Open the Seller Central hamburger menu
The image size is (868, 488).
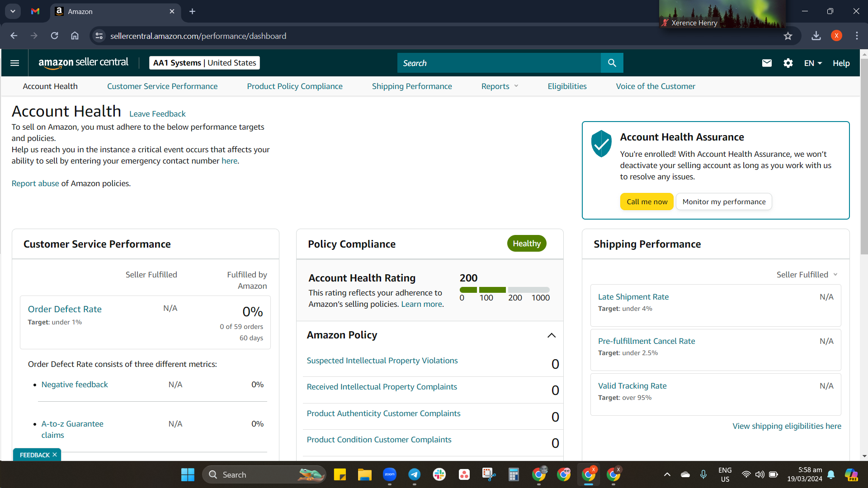point(14,63)
